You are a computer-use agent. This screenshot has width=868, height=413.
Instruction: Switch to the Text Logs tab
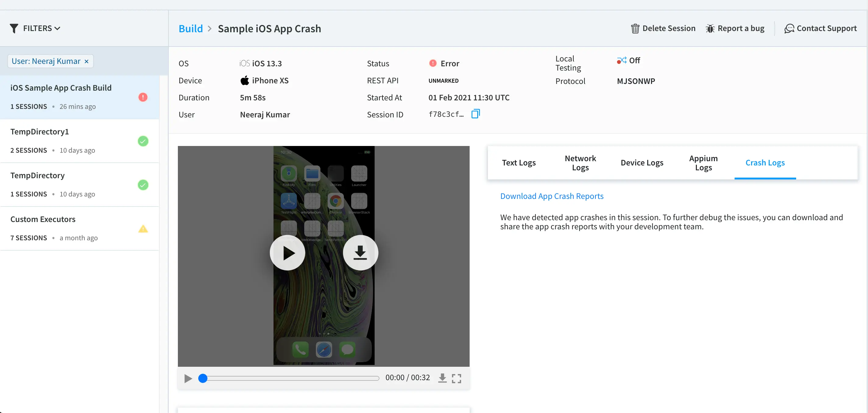(518, 163)
